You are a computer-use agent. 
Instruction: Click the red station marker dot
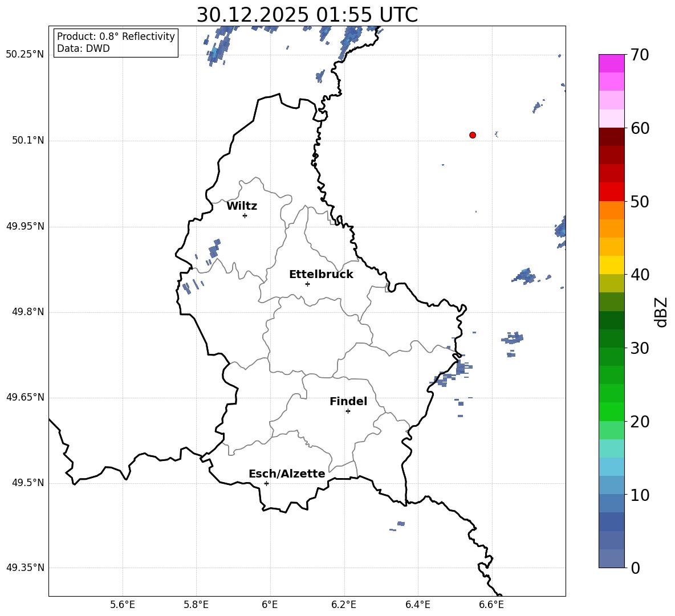472,135
